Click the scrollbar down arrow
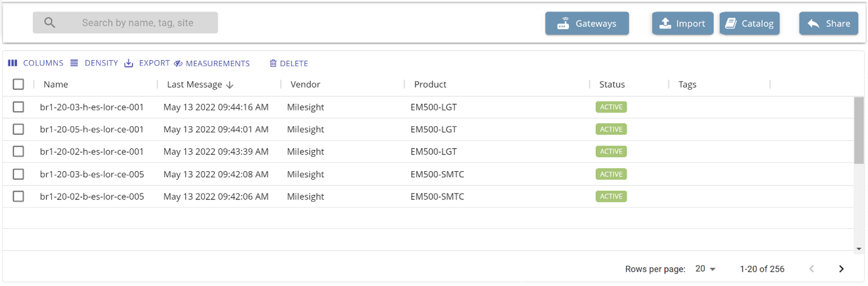Screen dimensions: 868x286 coord(858,248)
